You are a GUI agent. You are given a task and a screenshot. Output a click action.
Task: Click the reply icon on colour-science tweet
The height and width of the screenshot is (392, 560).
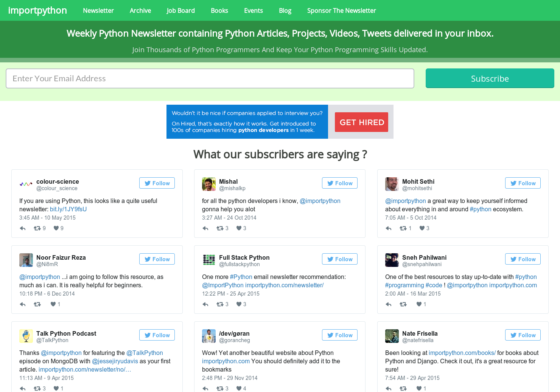tap(22, 228)
